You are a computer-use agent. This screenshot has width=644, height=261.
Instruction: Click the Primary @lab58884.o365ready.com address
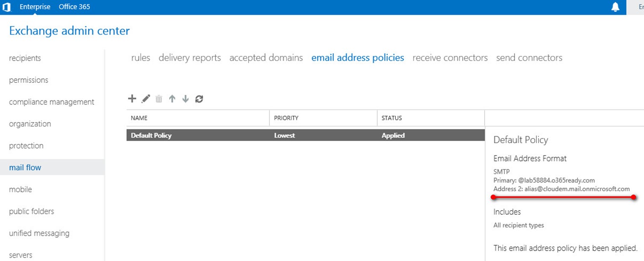[x=544, y=180]
